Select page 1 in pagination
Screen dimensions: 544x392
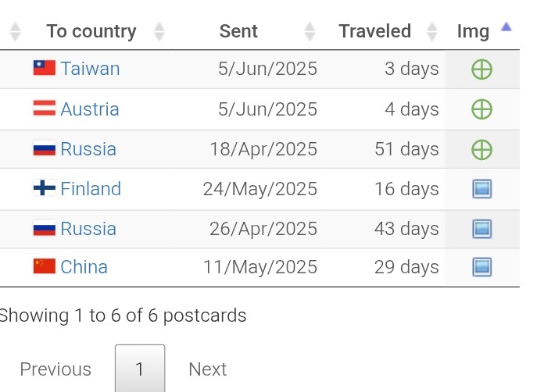140,369
